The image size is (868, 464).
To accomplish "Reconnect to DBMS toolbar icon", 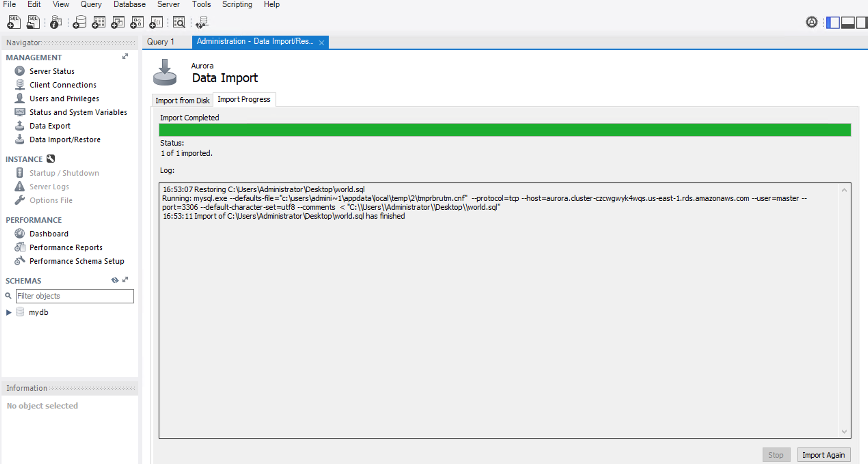I will coord(202,23).
